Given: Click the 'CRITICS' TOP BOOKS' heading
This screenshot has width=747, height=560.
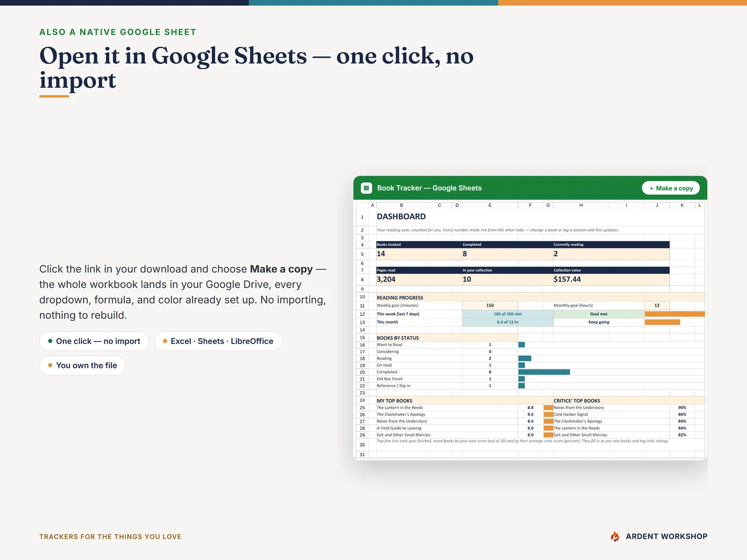Looking at the screenshot, I should click(x=577, y=401).
